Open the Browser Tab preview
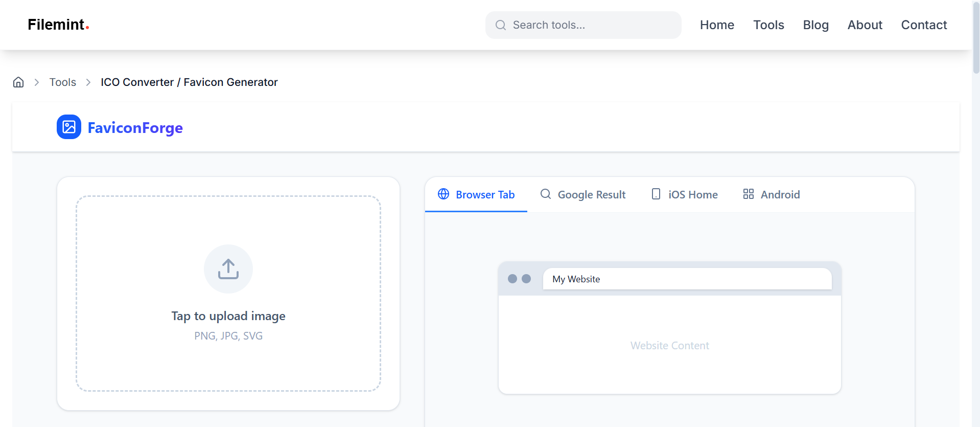The height and width of the screenshot is (427, 980). coord(476,194)
